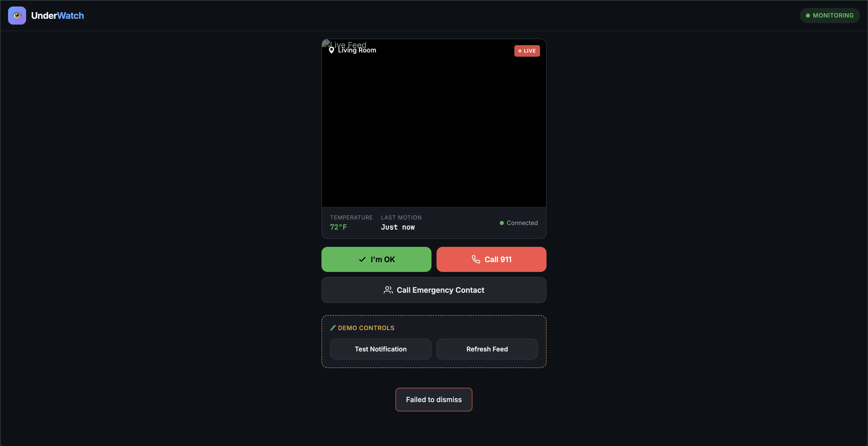Dismiss the Failed to dismiss toast
The image size is (868, 446).
[x=434, y=400]
